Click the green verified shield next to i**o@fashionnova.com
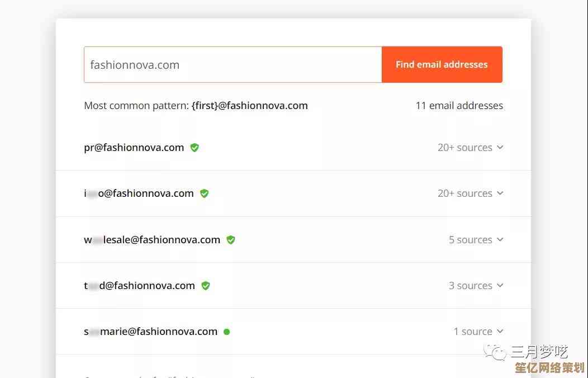588x378 pixels. pos(205,193)
